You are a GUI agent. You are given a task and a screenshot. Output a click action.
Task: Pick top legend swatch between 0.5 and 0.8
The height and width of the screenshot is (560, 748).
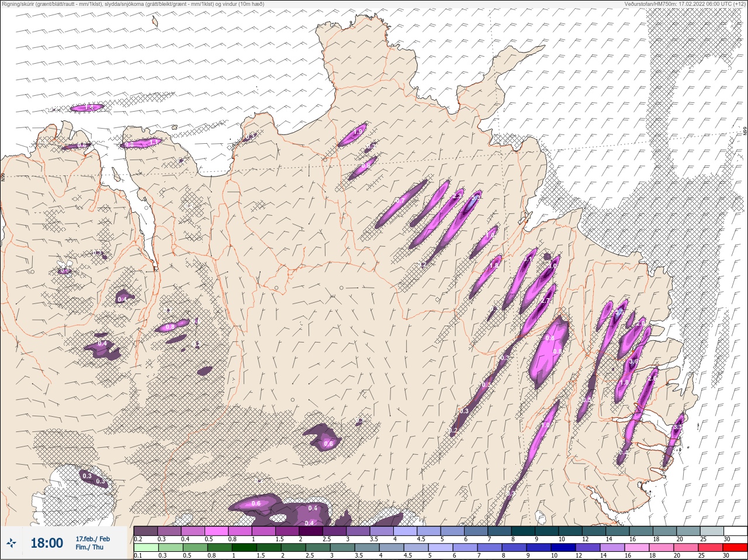point(216,531)
